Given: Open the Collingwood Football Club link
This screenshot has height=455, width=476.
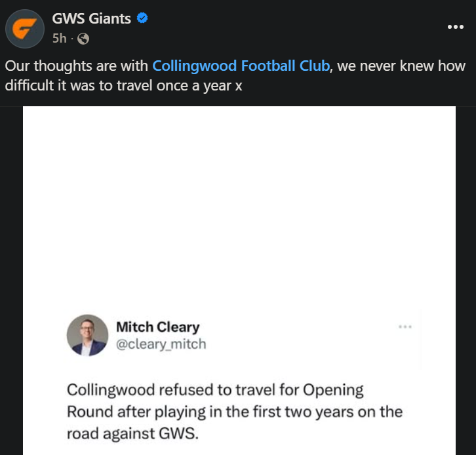Looking at the screenshot, I should pyautogui.click(x=241, y=66).
